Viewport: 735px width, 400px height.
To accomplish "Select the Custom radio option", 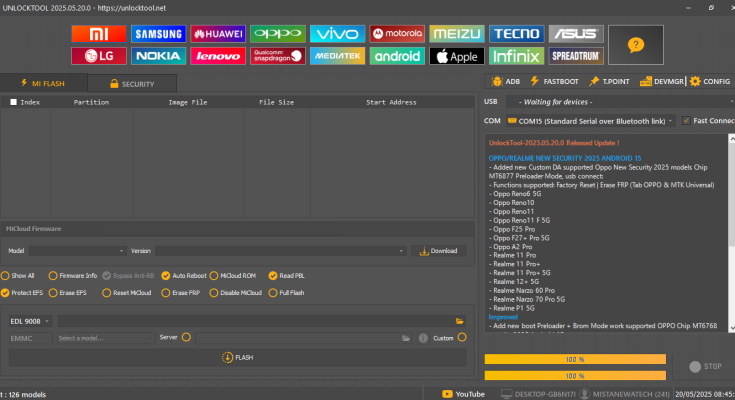I will (x=462, y=337).
